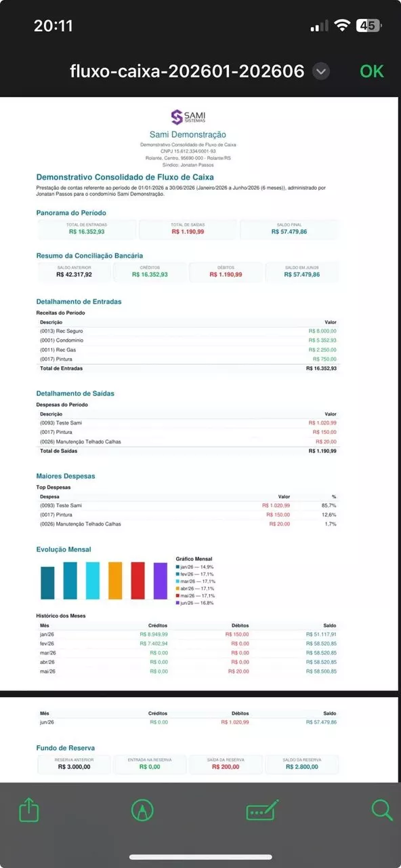Open the form fill keyboard icon
Screen dimensions: 401x868
262,810
